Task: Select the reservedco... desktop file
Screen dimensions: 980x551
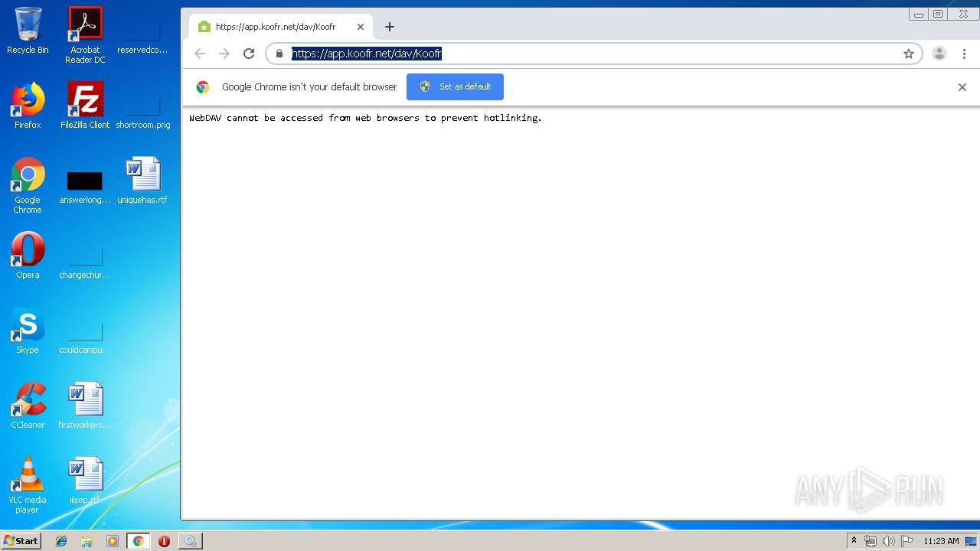Action: [142, 35]
